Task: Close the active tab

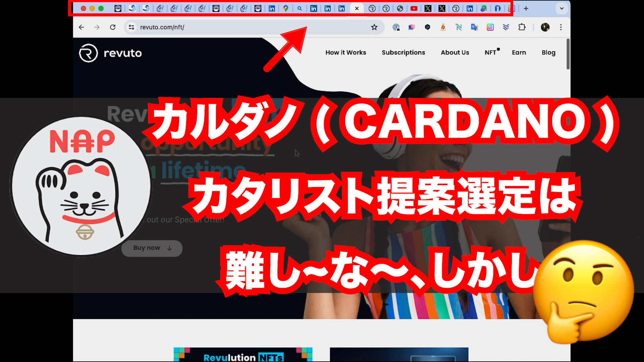Action: coord(357,8)
